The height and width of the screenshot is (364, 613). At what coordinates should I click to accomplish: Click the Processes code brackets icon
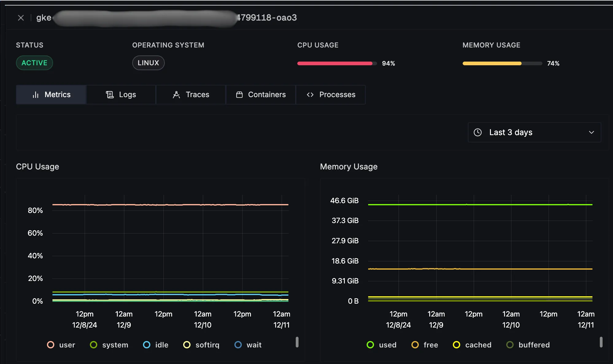pyautogui.click(x=310, y=95)
